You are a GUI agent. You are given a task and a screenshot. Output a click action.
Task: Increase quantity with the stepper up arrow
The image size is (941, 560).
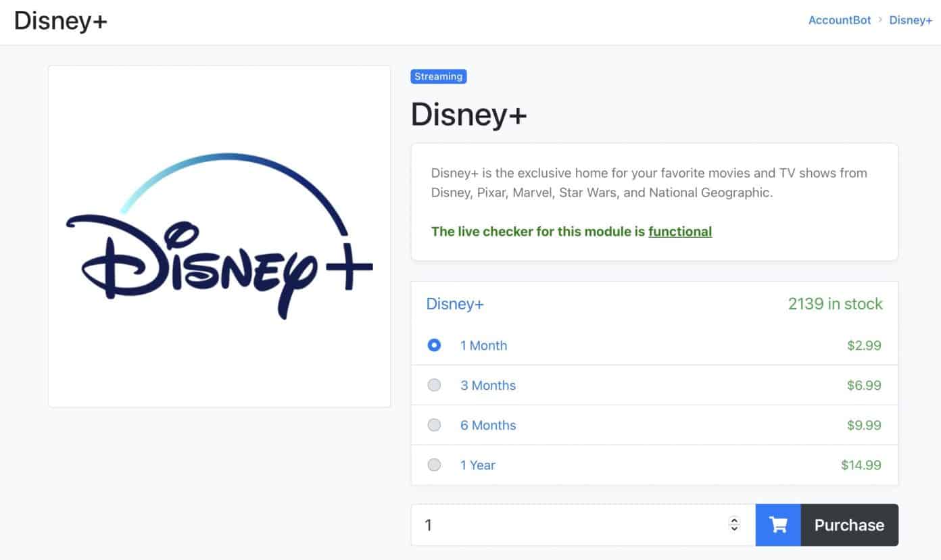click(734, 520)
